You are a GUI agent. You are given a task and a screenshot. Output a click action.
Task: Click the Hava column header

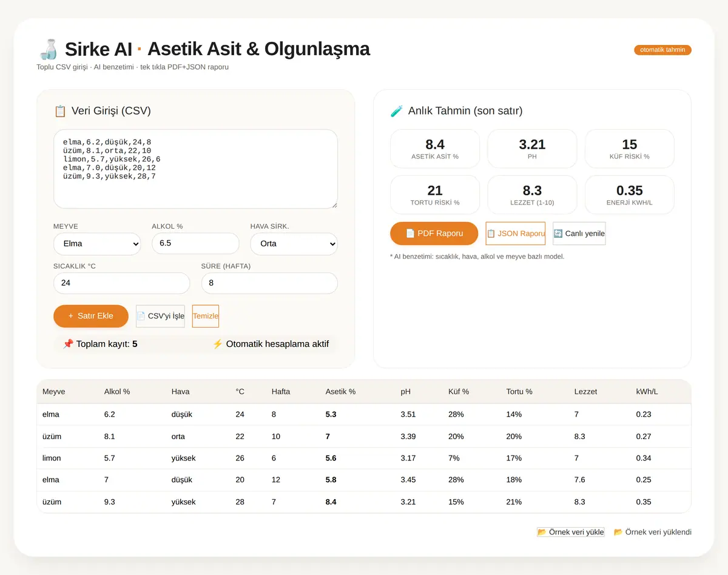pos(181,392)
